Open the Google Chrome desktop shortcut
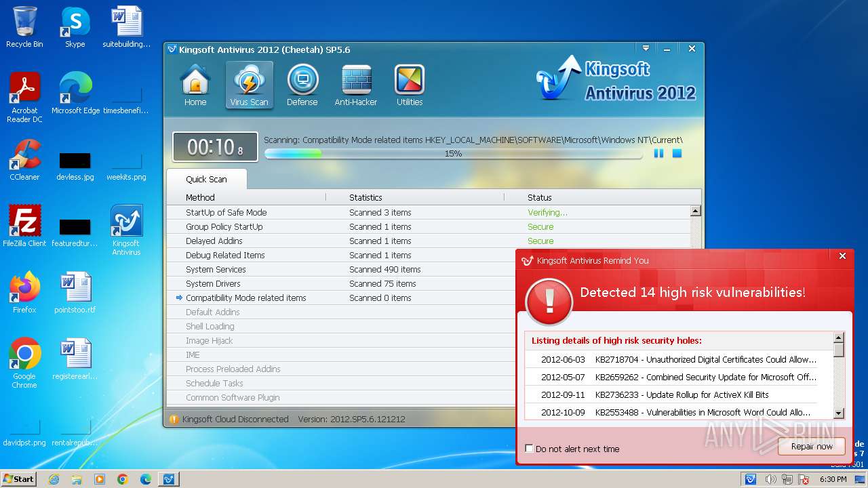The width and height of the screenshot is (868, 488). (24, 363)
